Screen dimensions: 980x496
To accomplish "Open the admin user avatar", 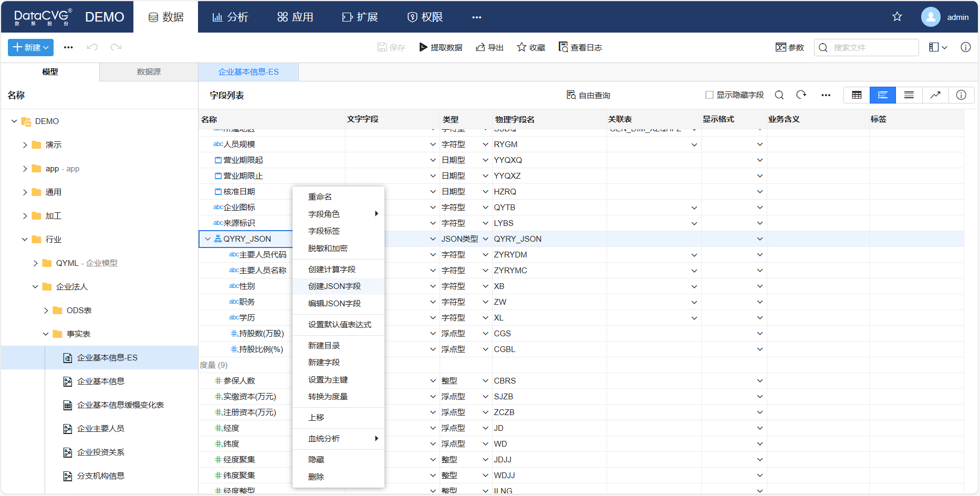I will (931, 17).
